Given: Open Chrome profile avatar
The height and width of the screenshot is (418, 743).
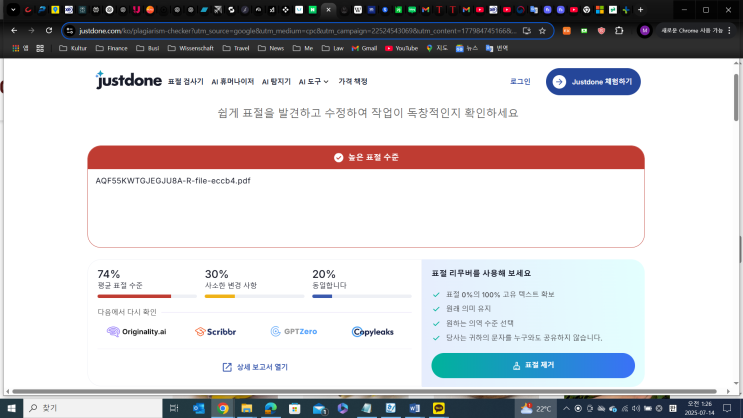Looking at the screenshot, I should (x=644, y=30).
